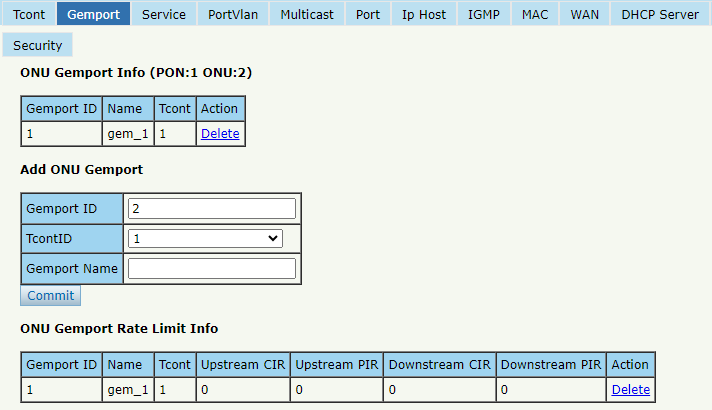Open the MAC tab
The width and height of the screenshot is (712, 410).
pos(535,14)
